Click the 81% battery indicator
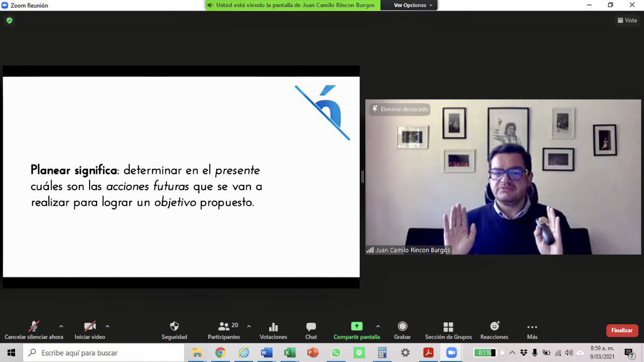 [x=486, y=353]
